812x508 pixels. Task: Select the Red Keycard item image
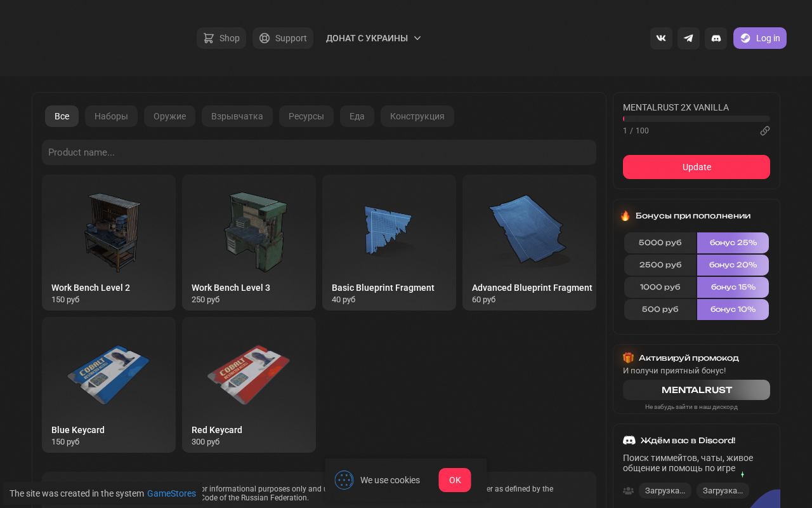tap(249, 375)
